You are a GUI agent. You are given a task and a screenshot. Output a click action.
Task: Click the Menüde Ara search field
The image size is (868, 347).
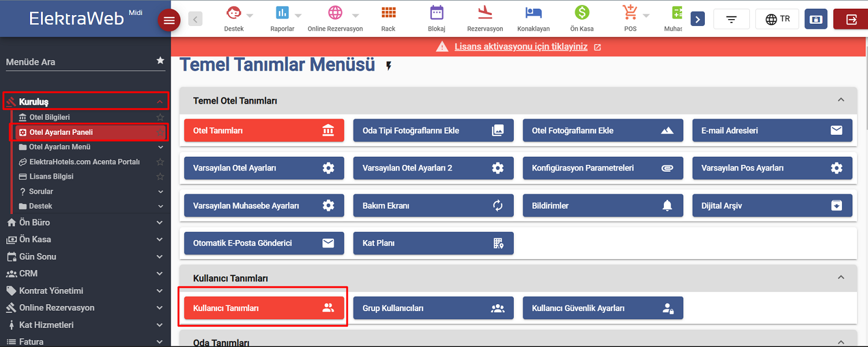[x=78, y=62]
